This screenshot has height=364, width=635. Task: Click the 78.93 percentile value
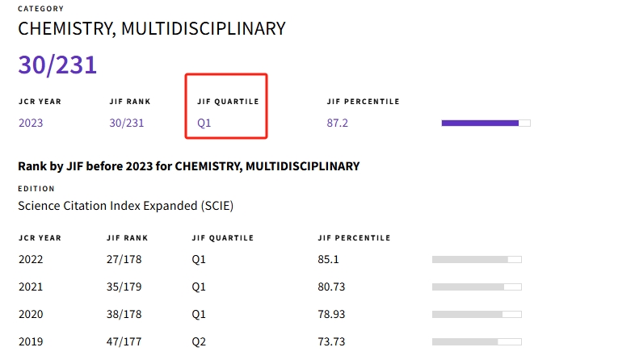coord(332,315)
